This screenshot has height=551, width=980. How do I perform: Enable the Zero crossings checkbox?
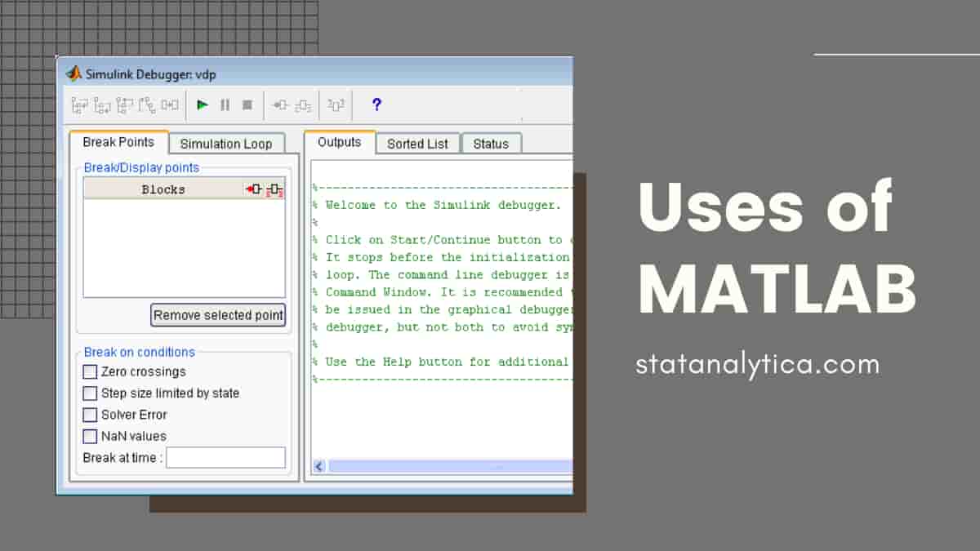tap(90, 371)
